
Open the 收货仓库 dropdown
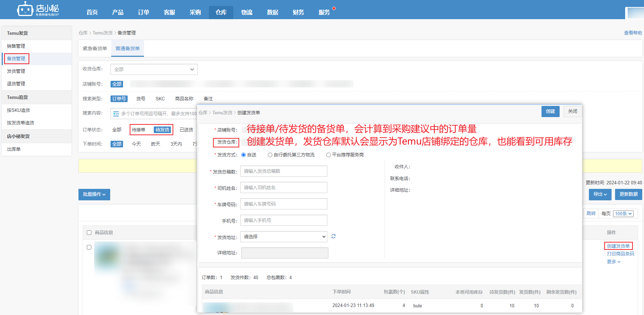(154, 69)
